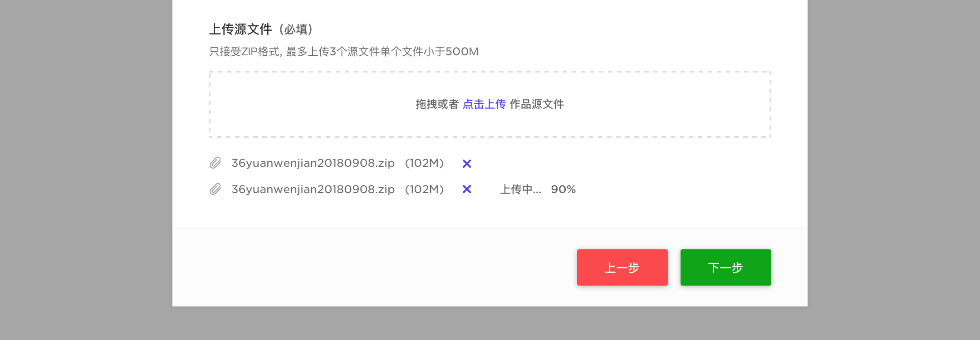
Task: Click the paperclip icon of the uploading file
Action: 216,189
